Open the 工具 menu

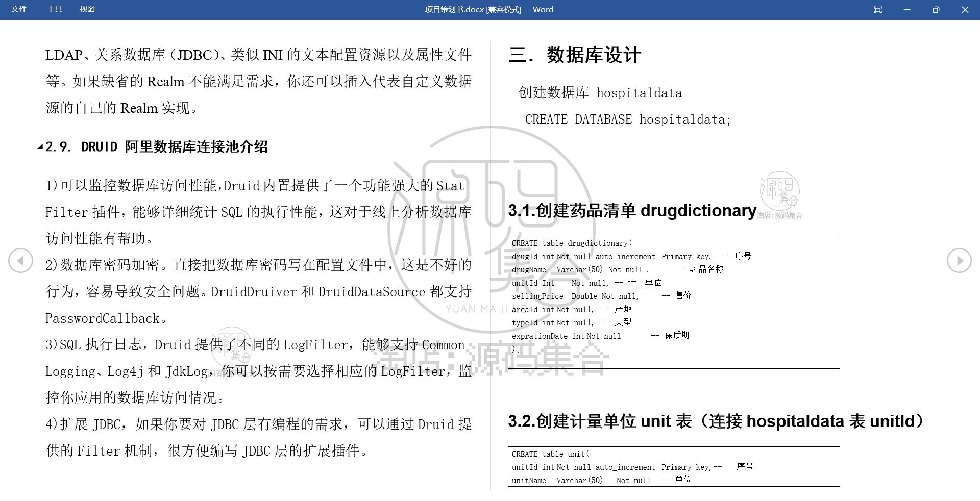click(x=54, y=9)
